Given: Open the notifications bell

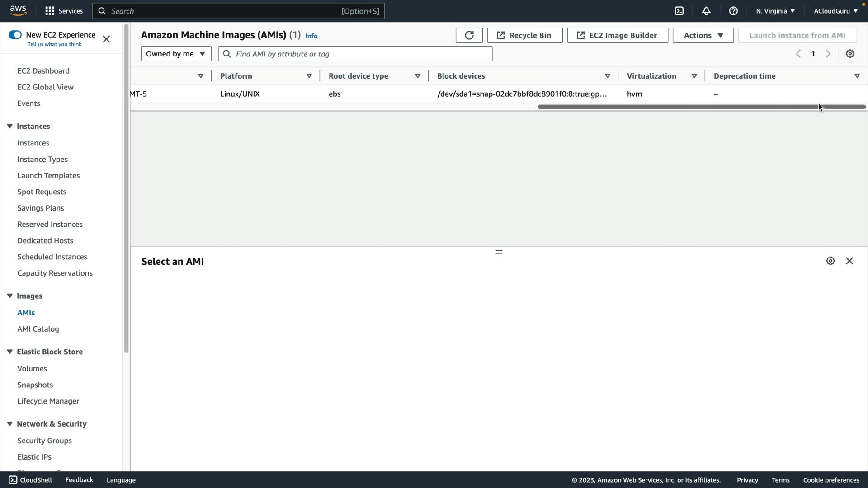Looking at the screenshot, I should pos(706,11).
